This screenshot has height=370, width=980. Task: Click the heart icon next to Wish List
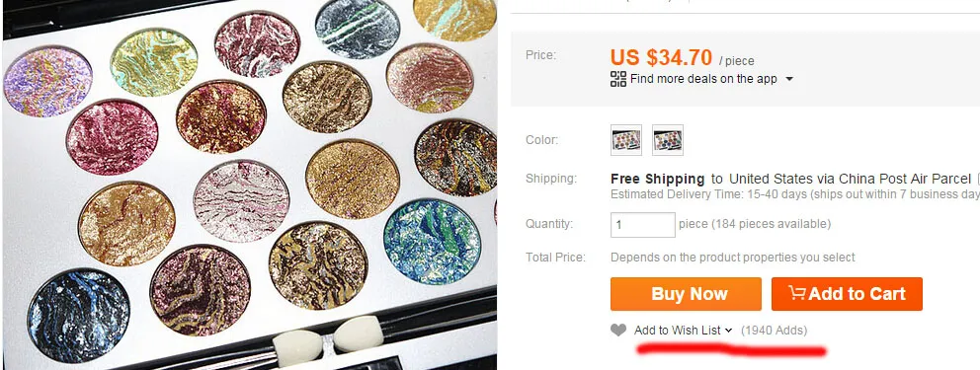[618, 331]
